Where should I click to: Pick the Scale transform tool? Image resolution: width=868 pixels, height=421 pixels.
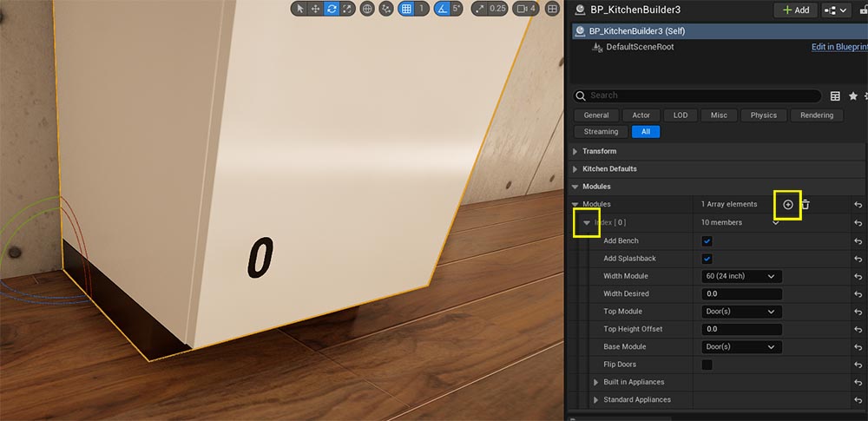point(347,9)
